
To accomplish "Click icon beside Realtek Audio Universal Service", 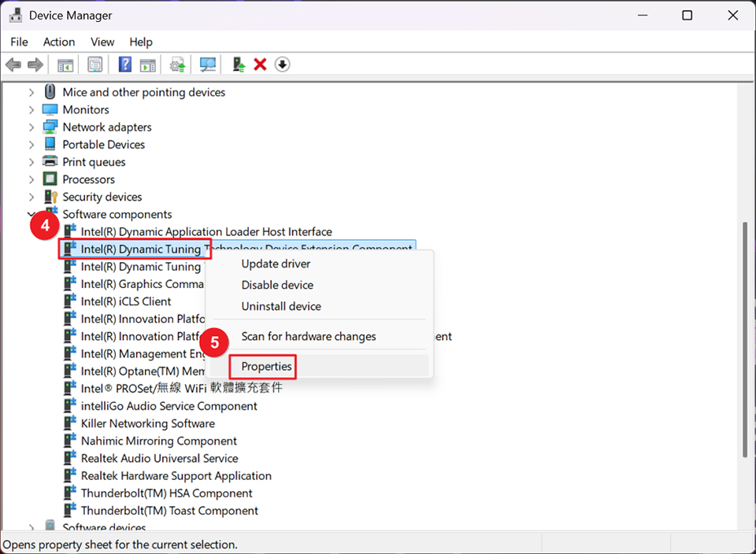I will point(70,457).
